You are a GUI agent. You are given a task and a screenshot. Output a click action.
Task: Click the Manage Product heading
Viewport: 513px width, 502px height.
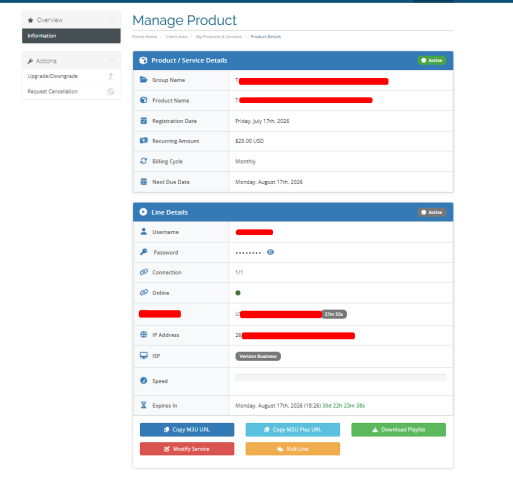(x=184, y=20)
